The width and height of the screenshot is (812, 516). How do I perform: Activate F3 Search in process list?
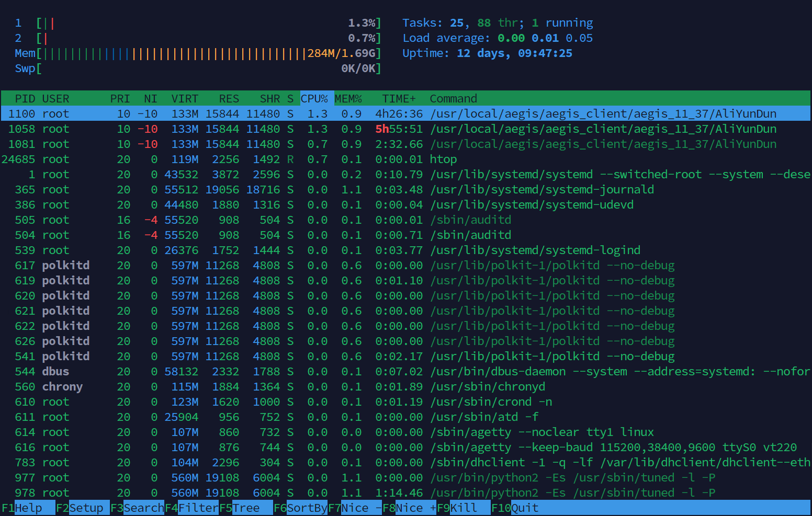(137, 508)
